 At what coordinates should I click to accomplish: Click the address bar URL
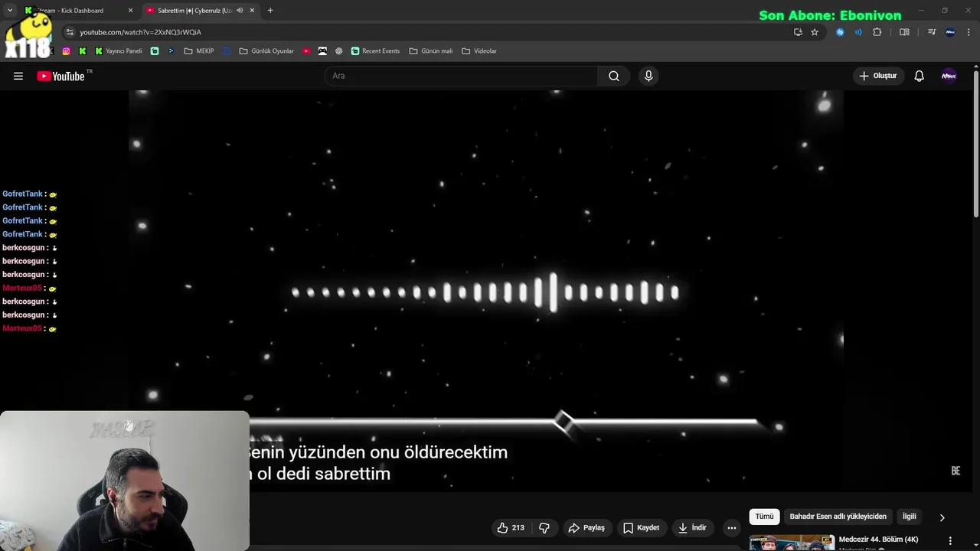(x=140, y=32)
